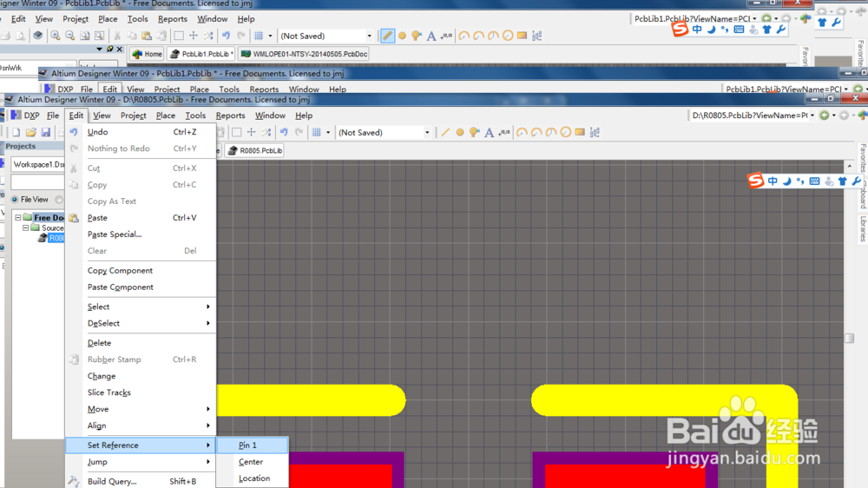868x488 pixels.
Task: Click empty input field under Workspace1.Dsn
Action: tap(37, 182)
